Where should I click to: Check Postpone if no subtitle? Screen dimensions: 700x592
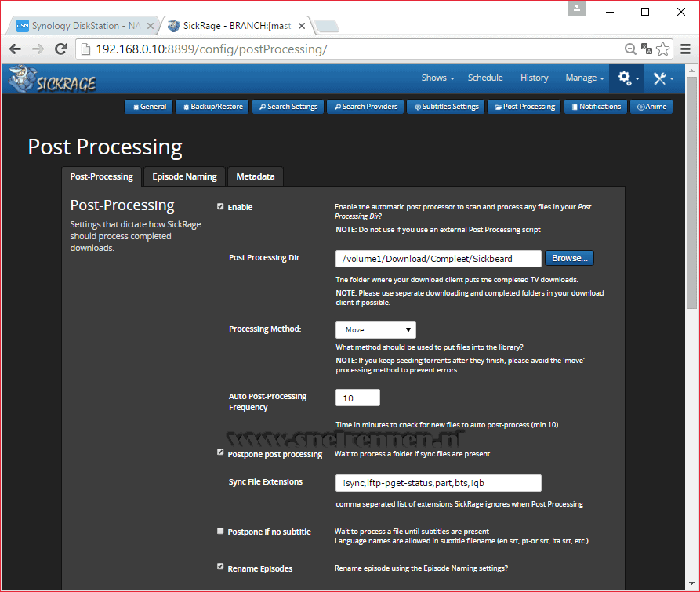pyautogui.click(x=220, y=531)
